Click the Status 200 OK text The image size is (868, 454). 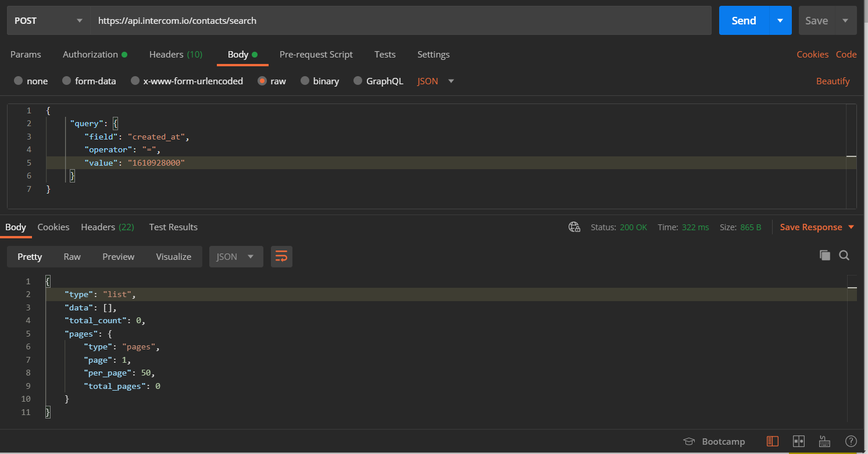tap(619, 227)
